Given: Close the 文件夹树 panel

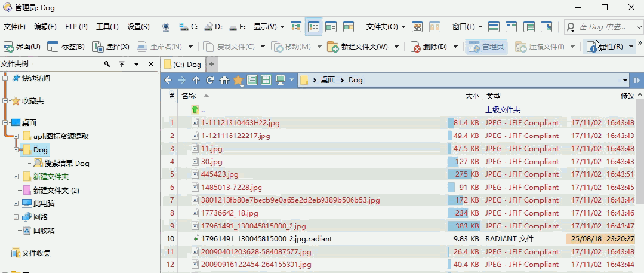Looking at the screenshot, I should click(151, 64).
